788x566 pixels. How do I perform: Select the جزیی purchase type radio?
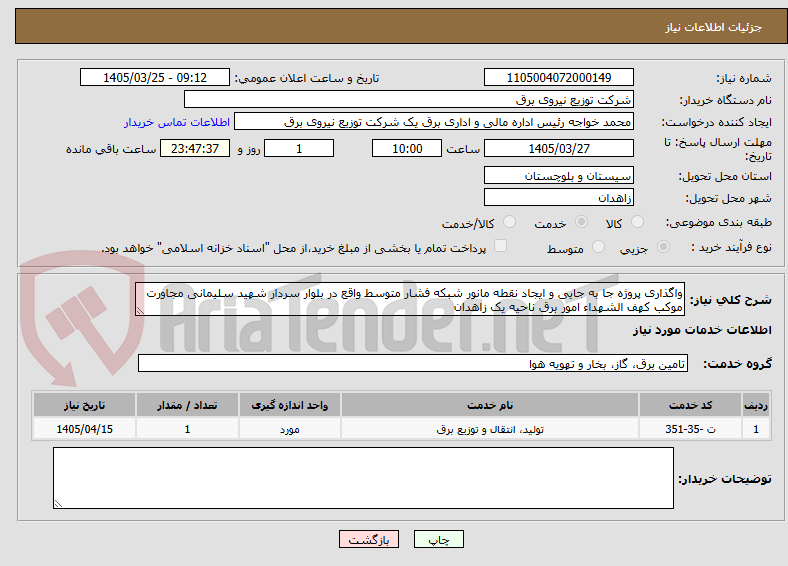pyautogui.click(x=663, y=247)
